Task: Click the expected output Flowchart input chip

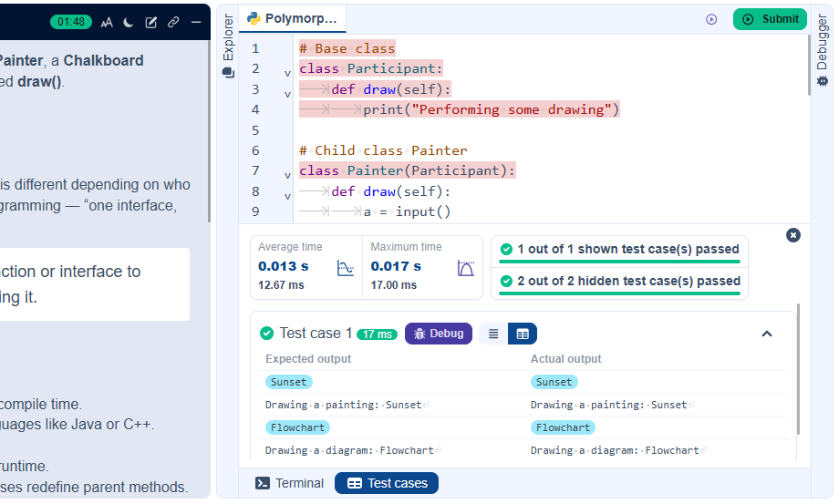Action: point(297,427)
